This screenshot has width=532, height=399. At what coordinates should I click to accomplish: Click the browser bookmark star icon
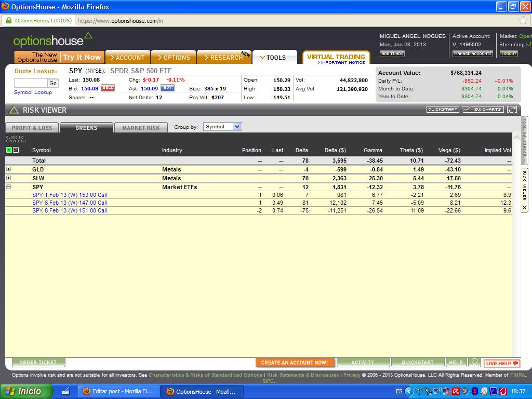[x=523, y=21]
